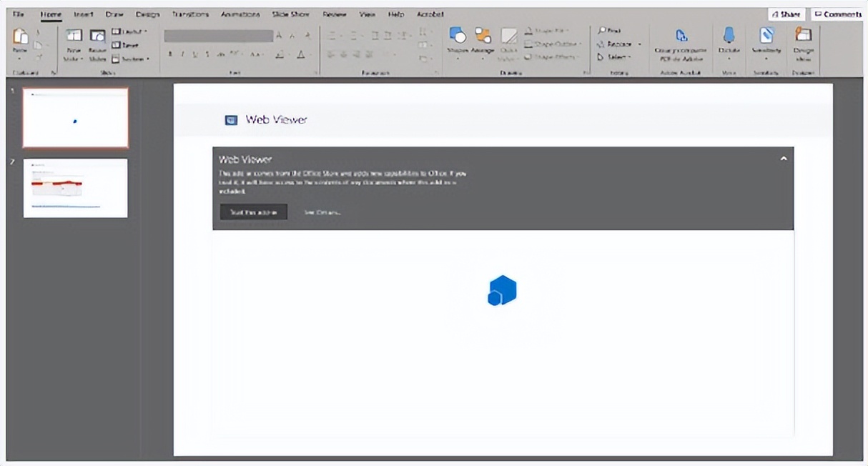This screenshot has height=466, width=868.
Task: Open the Review ribbon tab
Action: pyautogui.click(x=334, y=14)
